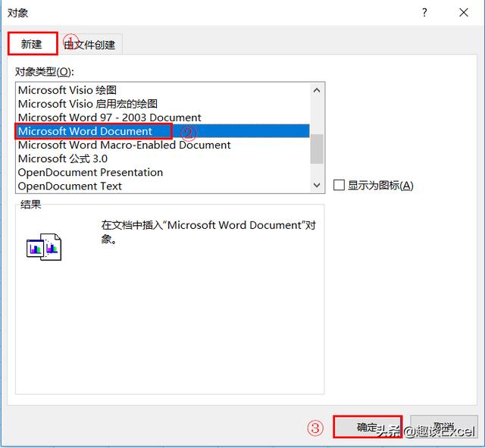The image size is (485, 448).
Task: Open the 由文件创建 tab
Action: [91, 45]
